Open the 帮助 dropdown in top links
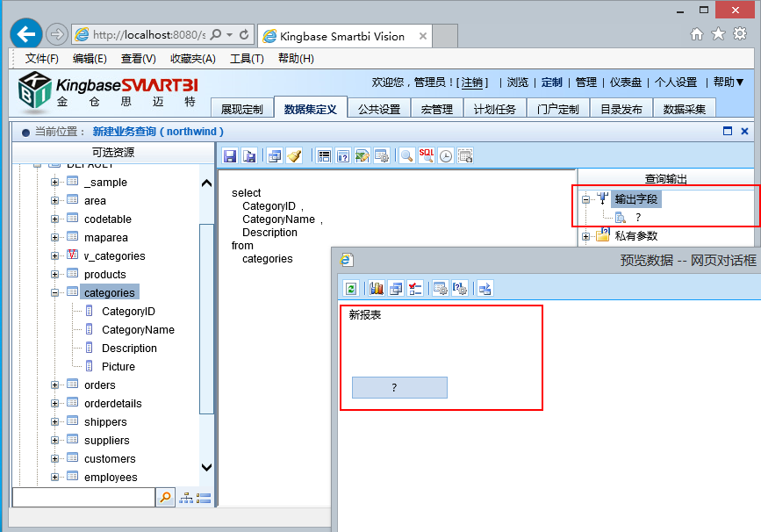 click(729, 82)
